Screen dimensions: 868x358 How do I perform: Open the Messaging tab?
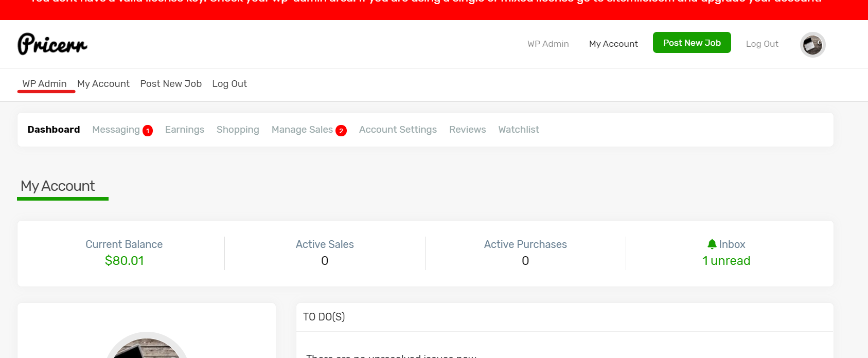116,130
